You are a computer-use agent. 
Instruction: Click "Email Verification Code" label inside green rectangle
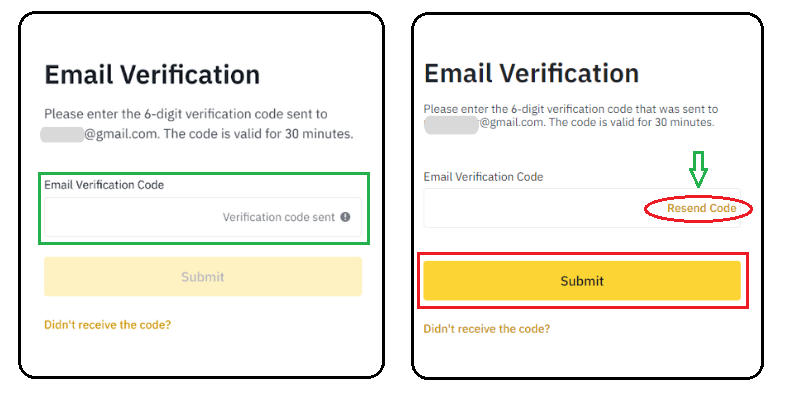tap(104, 185)
